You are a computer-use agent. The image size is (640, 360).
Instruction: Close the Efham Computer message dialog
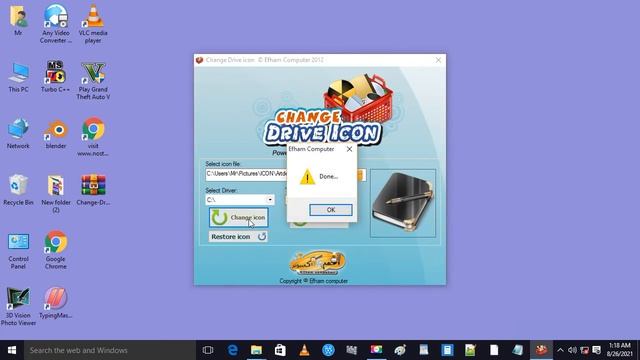(x=349, y=149)
